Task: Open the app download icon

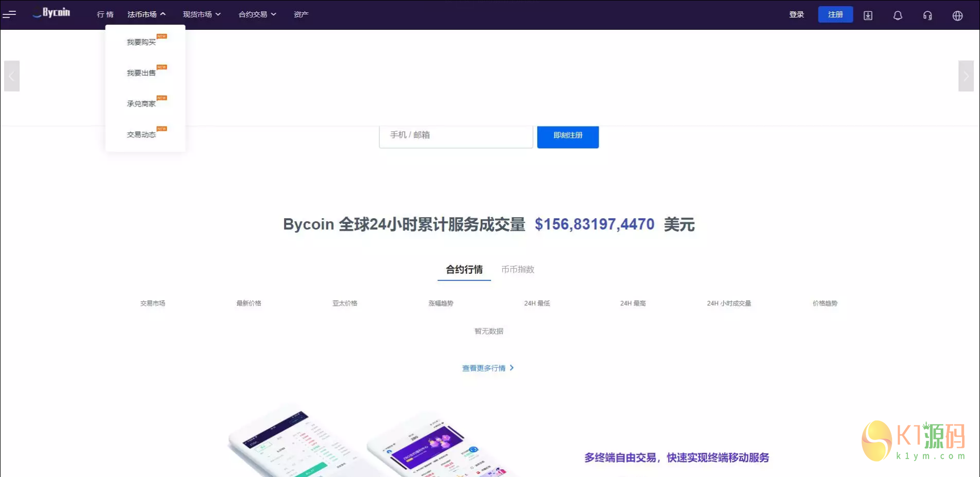Action: pyautogui.click(x=868, y=15)
